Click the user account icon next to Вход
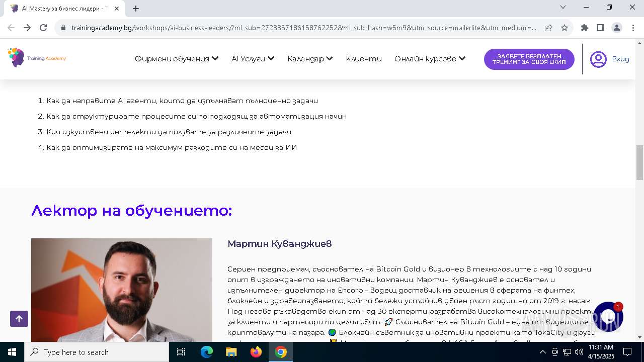 pyautogui.click(x=598, y=59)
